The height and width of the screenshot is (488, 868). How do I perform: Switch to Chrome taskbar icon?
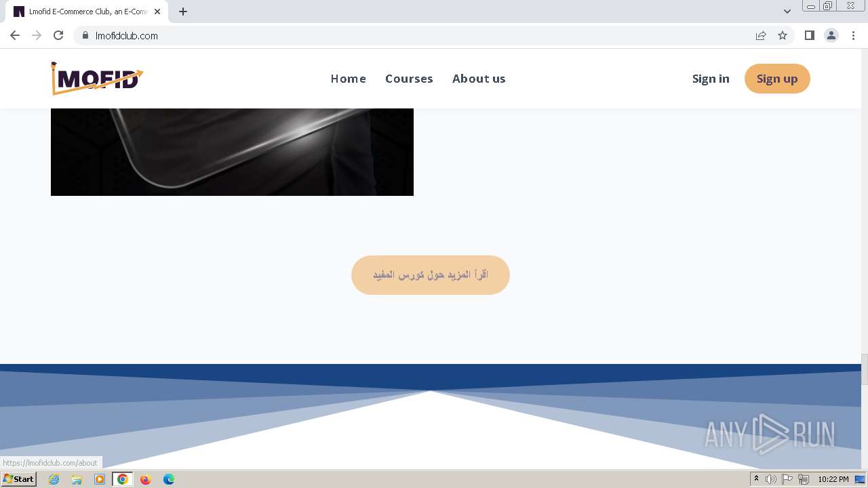(x=123, y=479)
